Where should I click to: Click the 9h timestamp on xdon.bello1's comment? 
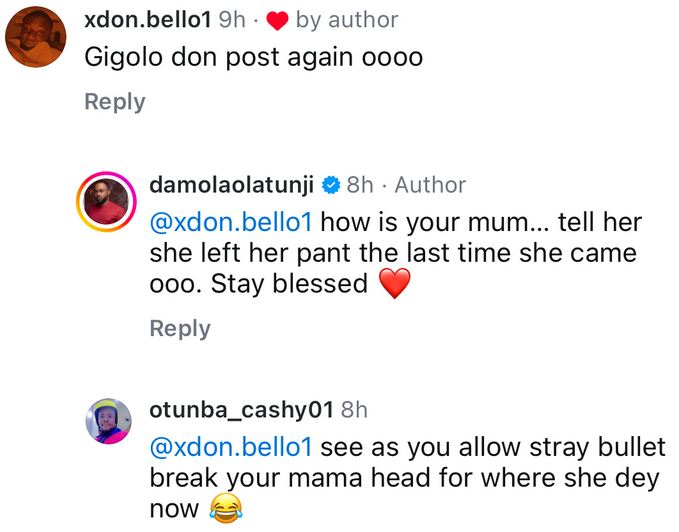coord(232,20)
